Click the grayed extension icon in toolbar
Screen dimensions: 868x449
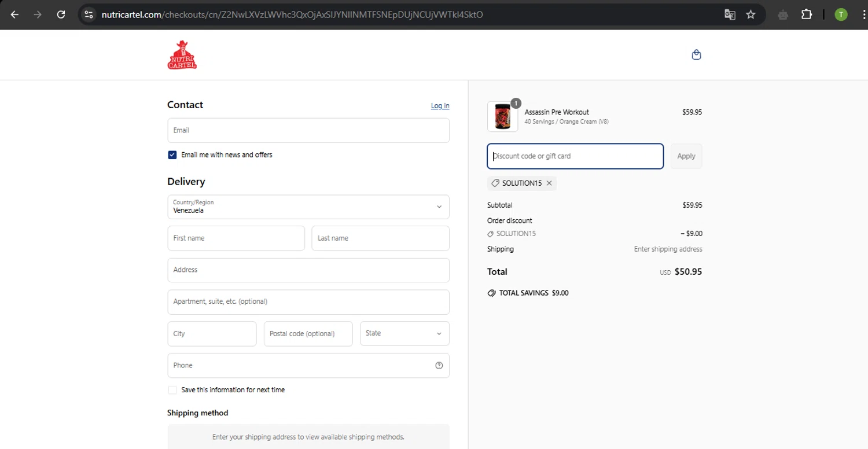pos(783,14)
